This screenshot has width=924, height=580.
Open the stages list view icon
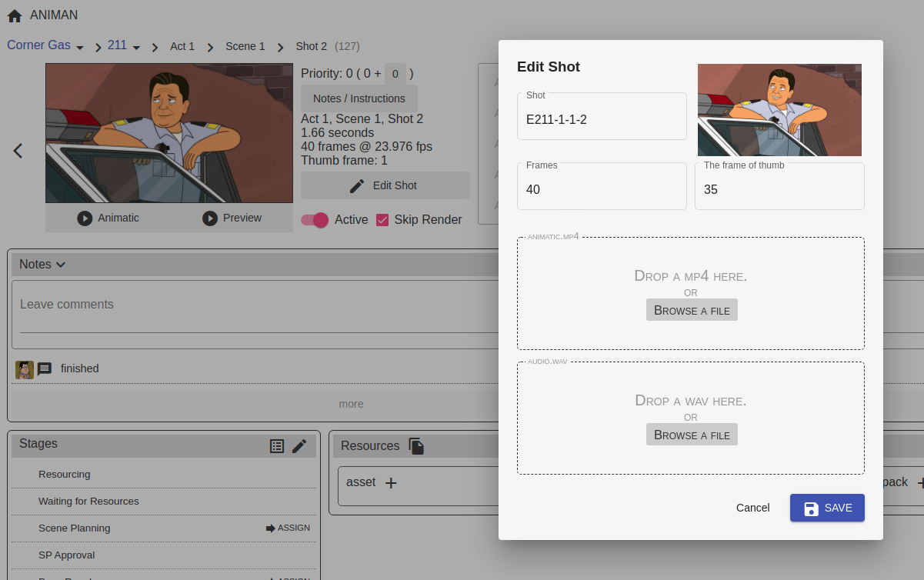pos(277,446)
